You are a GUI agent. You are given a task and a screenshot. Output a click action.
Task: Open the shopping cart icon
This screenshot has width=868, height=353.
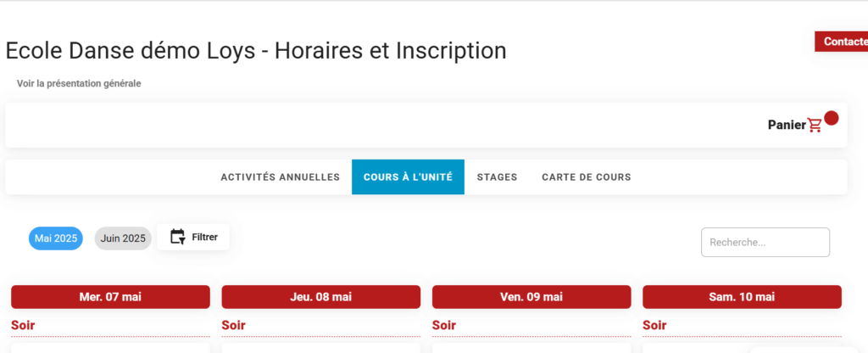(815, 126)
